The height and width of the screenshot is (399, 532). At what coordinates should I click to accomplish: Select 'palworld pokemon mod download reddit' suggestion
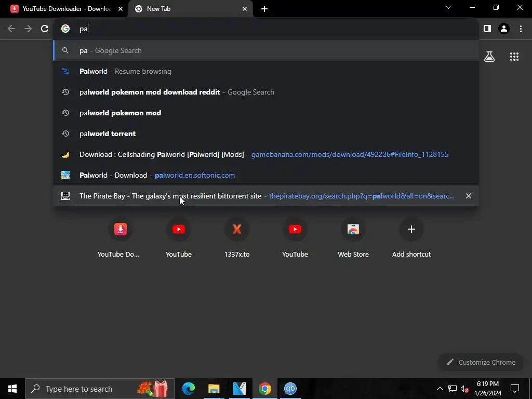click(266, 92)
